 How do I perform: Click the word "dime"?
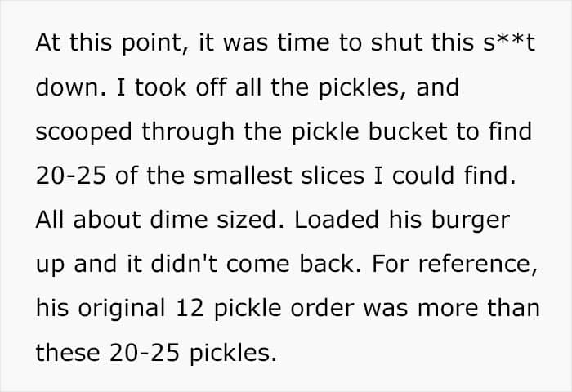(x=178, y=220)
